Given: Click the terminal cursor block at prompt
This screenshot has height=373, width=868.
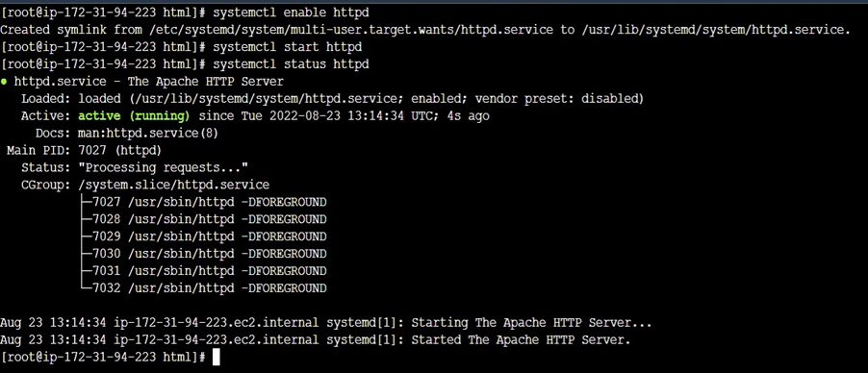Looking at the screenshot, I should tap(217, 357).
